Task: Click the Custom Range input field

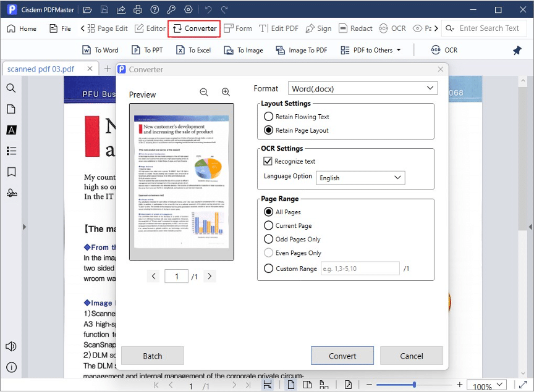Action: tap(360, 268)
